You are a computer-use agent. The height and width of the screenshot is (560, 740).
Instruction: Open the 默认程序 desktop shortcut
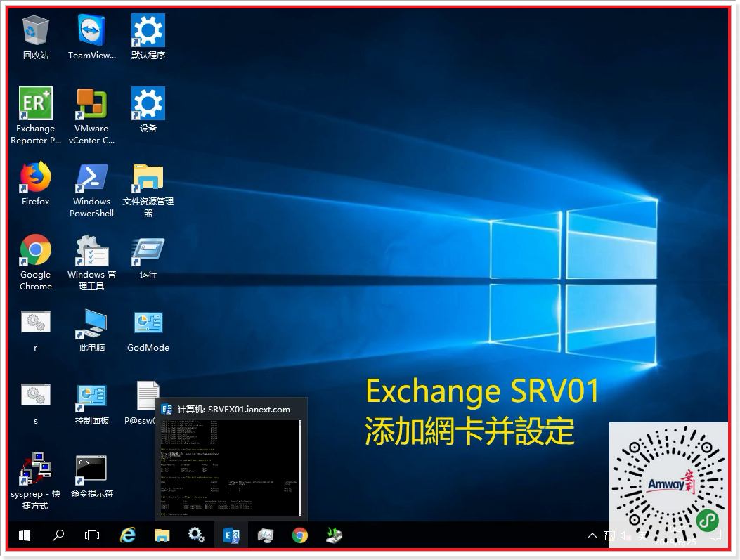click(148, 38)
